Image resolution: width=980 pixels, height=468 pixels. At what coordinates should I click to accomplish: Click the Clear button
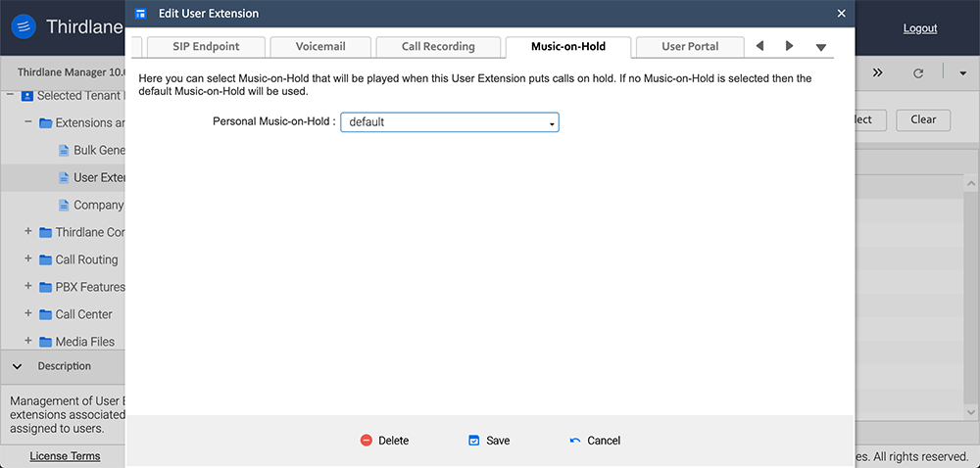click(x=923, y=119)
